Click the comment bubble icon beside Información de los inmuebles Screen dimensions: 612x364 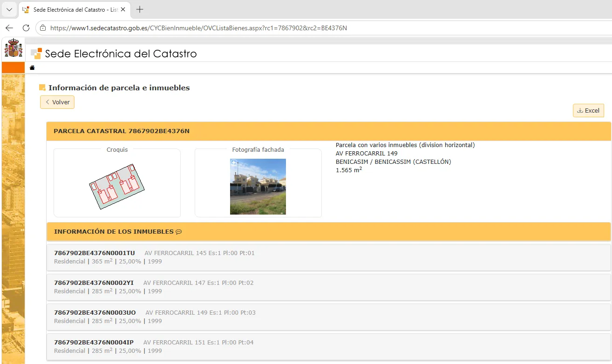pos(178,232)
